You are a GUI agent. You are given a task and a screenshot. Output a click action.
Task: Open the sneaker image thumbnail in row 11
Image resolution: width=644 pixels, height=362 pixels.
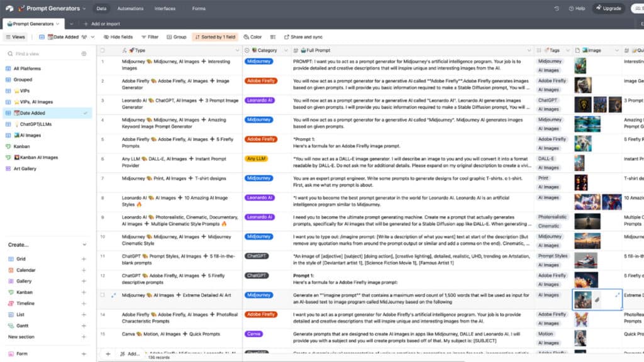click(586, 260)
